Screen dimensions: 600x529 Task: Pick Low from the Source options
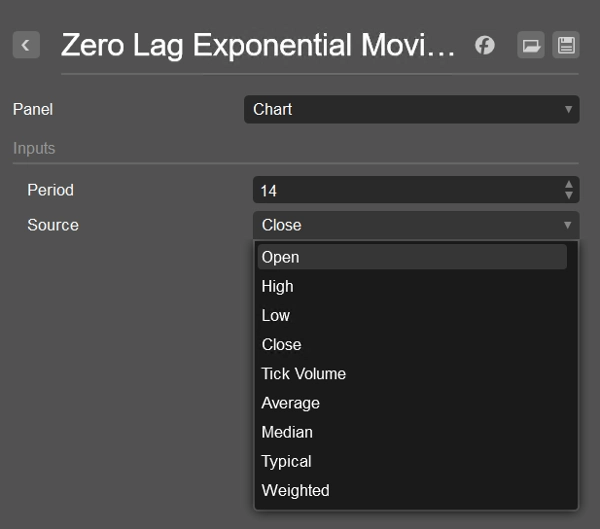[x=412, y=315]
